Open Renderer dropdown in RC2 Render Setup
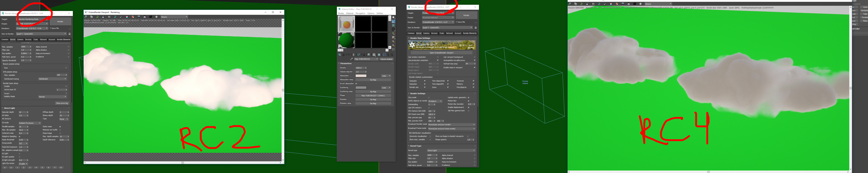 point(32,28)
